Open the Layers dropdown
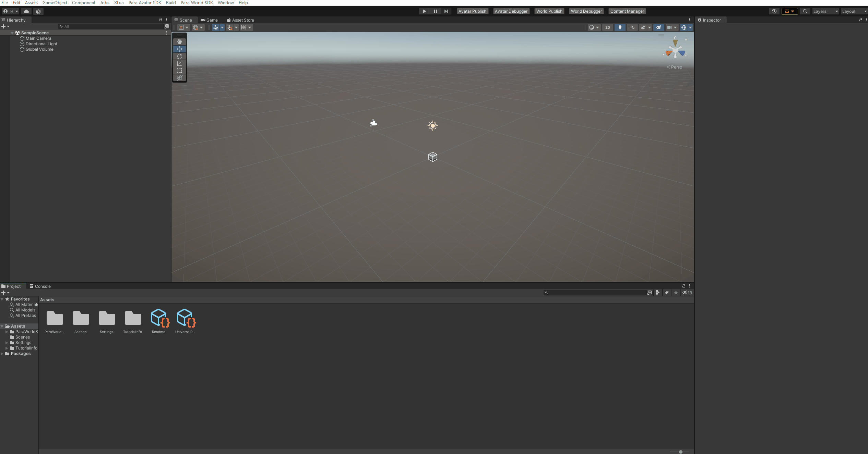868x454 pixels. [825, 11]
